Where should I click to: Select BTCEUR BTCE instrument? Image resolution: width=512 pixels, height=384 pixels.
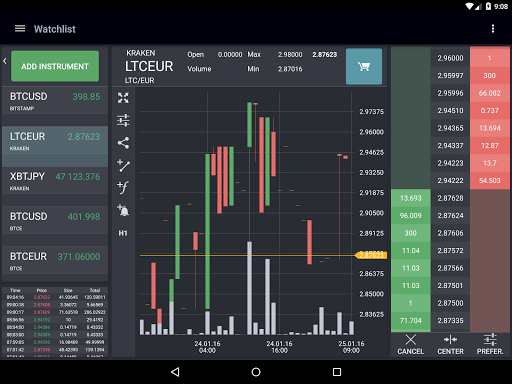pos(55,261)
